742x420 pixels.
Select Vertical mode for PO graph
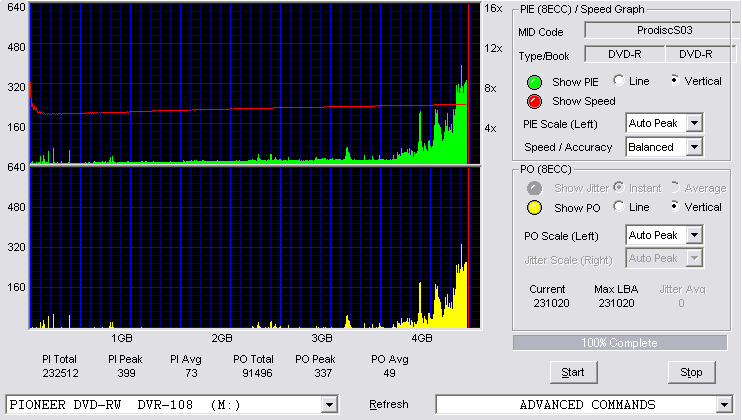coord(675,206)
